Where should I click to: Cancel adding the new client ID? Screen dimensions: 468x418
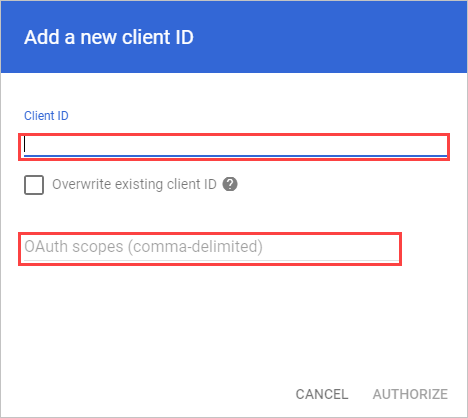point(322,394)
